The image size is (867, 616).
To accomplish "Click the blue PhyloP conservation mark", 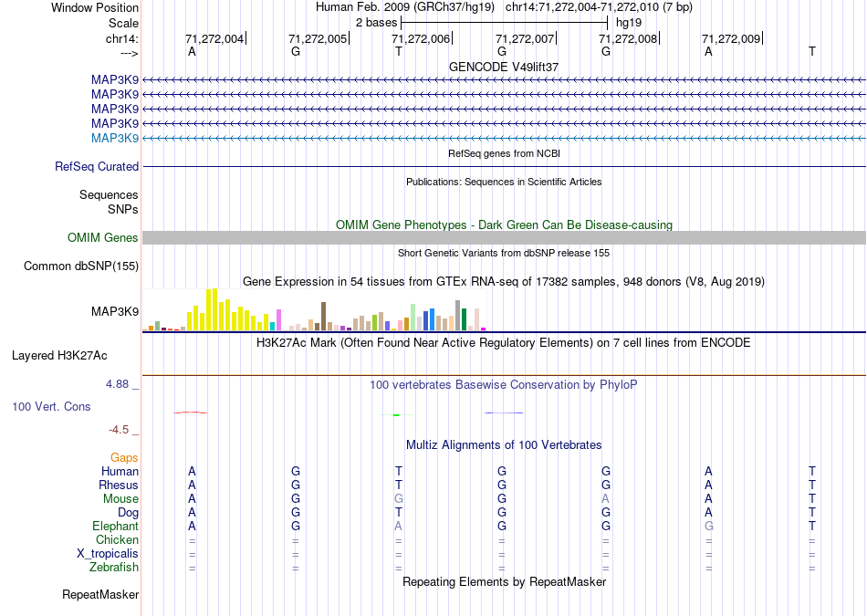I will point(503,412).
